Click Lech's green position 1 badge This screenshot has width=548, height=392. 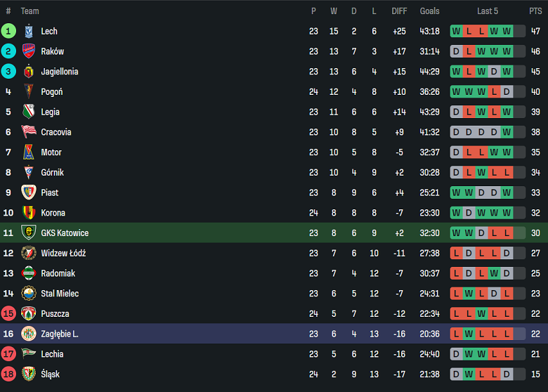[8, 31]
